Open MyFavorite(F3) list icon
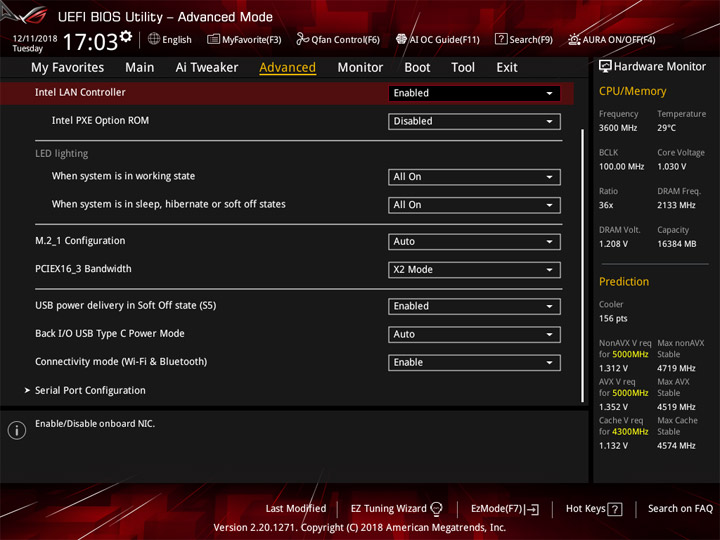The width and height of the screenshot is (720, 540). pos(213,39)
